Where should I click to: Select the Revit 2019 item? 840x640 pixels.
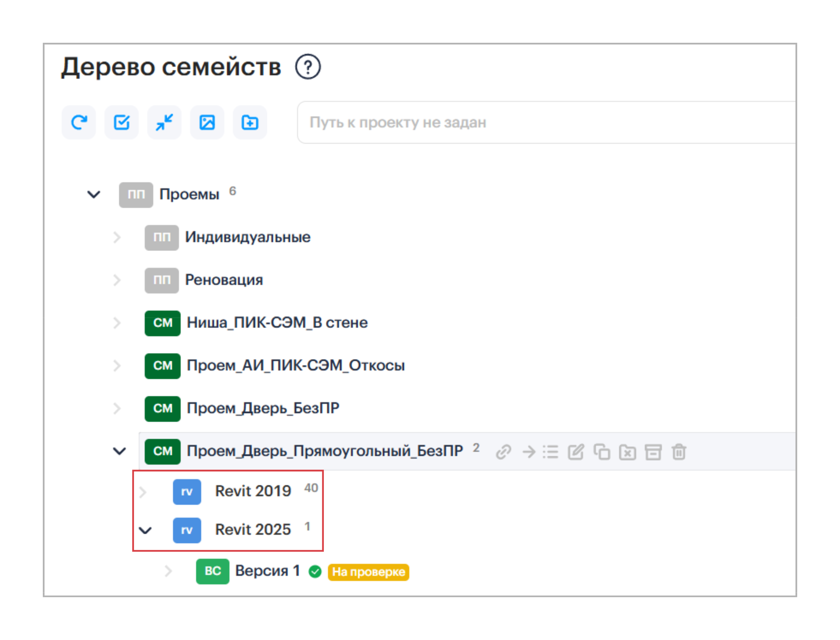click(x=253, y=492)
